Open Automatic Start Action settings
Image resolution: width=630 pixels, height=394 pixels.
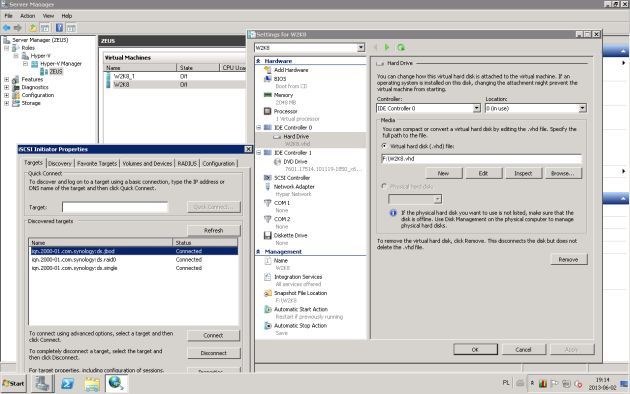pos(301,309)
